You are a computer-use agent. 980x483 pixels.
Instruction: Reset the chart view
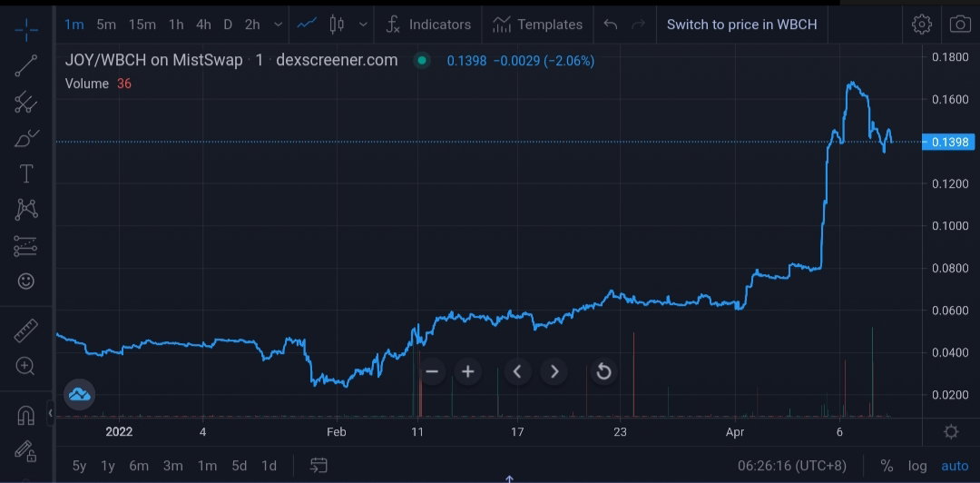click(603, 371)
